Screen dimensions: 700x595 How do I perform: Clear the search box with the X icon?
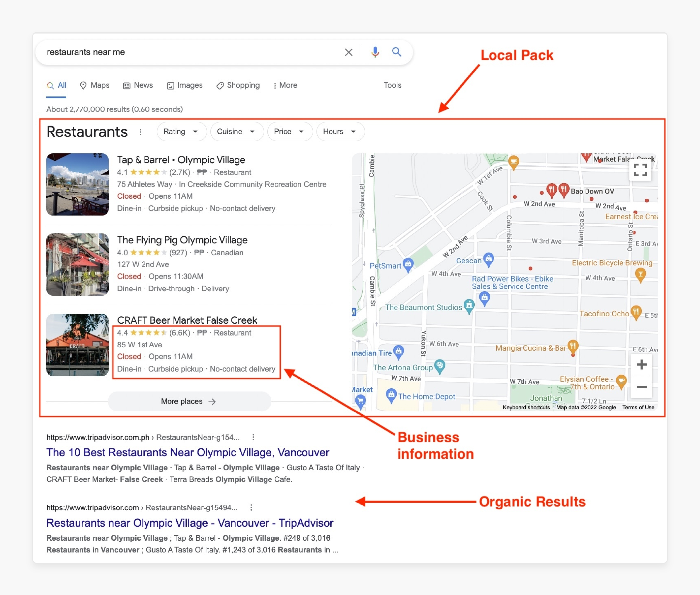point(348,52)
